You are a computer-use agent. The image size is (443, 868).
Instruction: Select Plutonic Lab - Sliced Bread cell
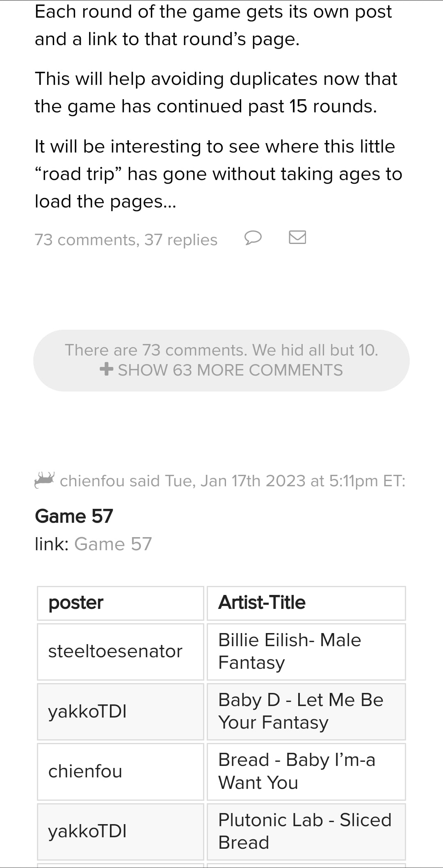tap(306, 832)
